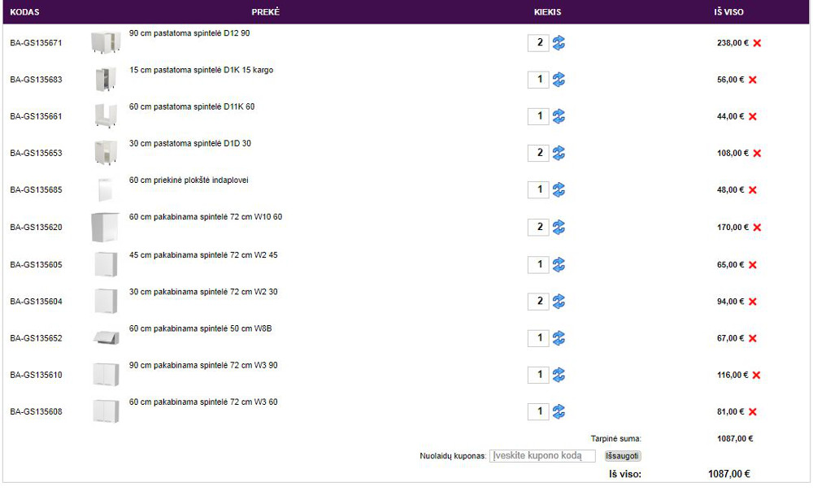Edit quantity field for D1K 15 kargo
813x504 pixels.
click(538, 80)
